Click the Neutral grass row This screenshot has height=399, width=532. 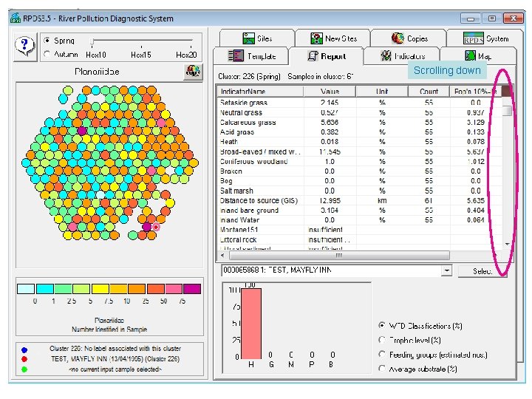(360, 112)
